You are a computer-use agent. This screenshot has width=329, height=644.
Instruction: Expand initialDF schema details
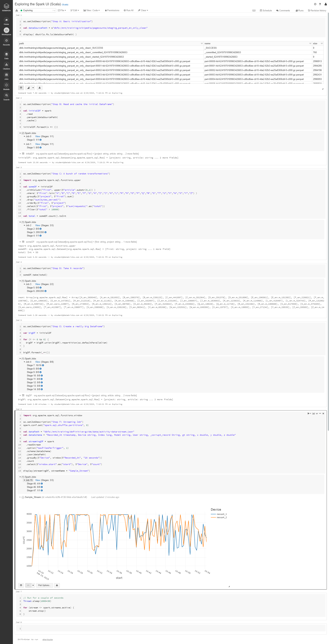coord(20,154)
